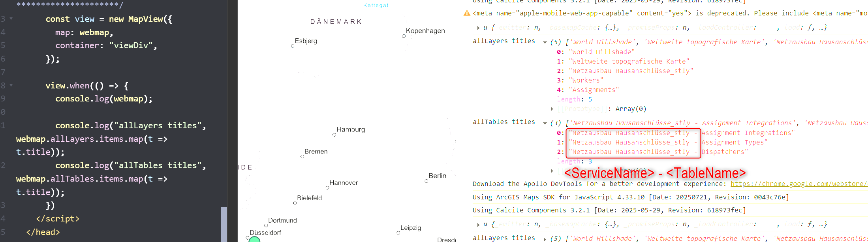Click 'Download the Apollo DevTools' log text
868x242 pixels.
tap(599, 184)
